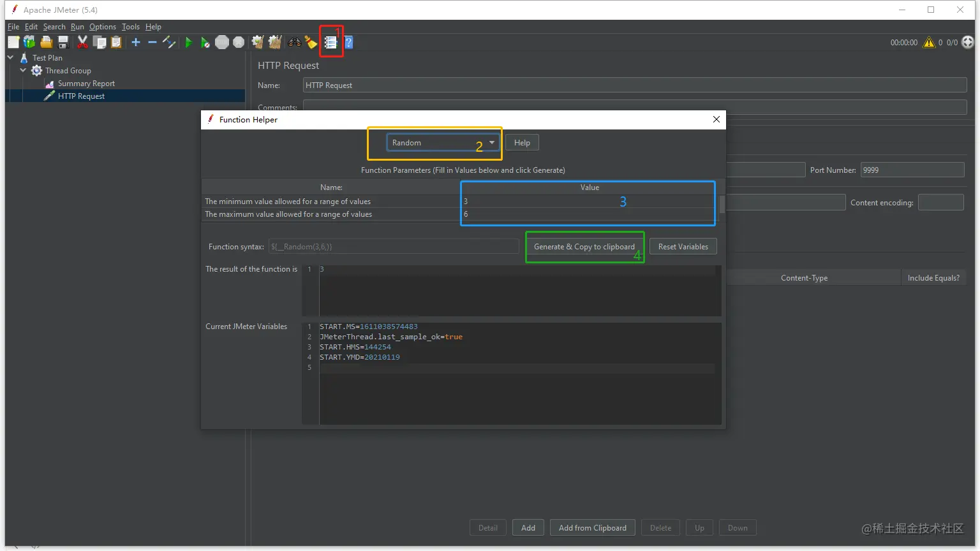Open the Options menu
This screenshot has height=551, width=980.
[x=103, y=27]
